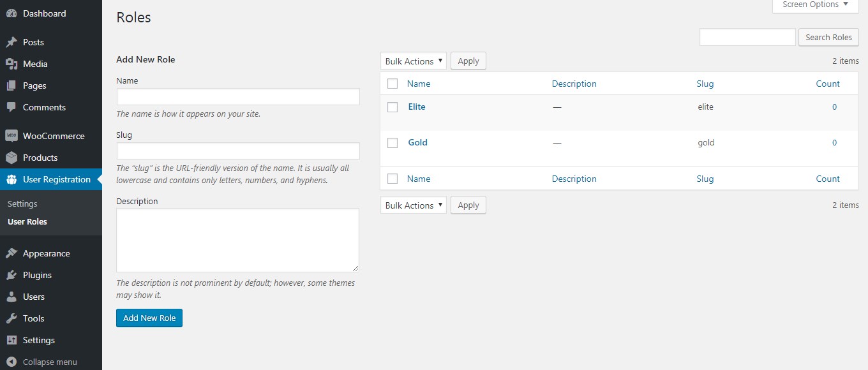
Task: Open the Elite role link
Action: [416, 107]
